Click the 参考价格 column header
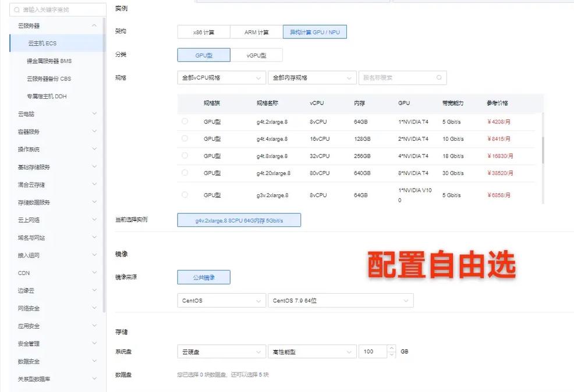 pyautogui.click(x=497, y=103)
